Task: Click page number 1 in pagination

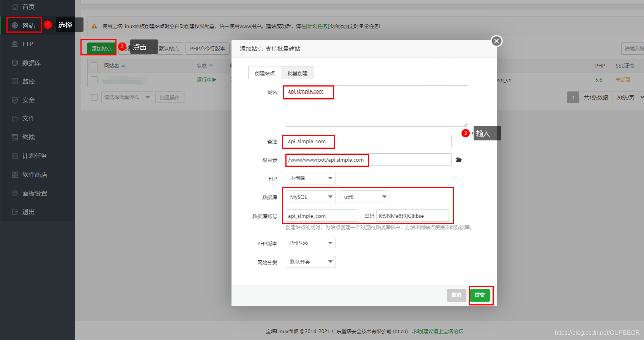Action: [573, 98]
